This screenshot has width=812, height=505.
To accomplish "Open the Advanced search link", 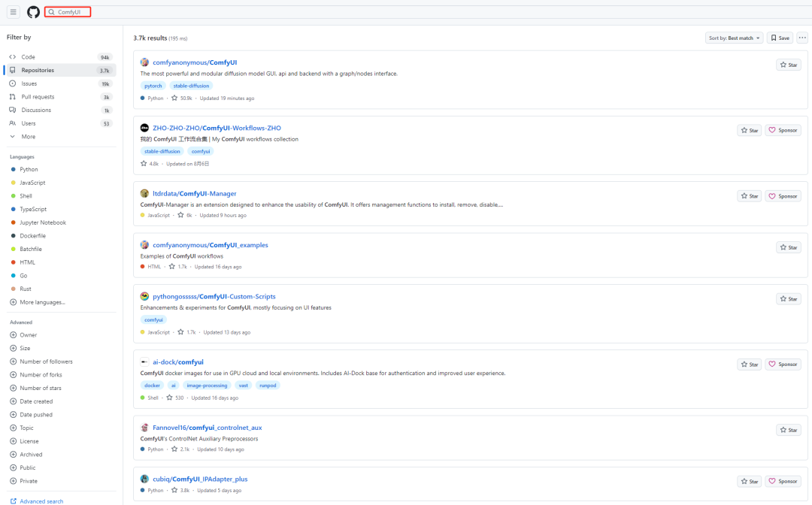I will 37,500.
